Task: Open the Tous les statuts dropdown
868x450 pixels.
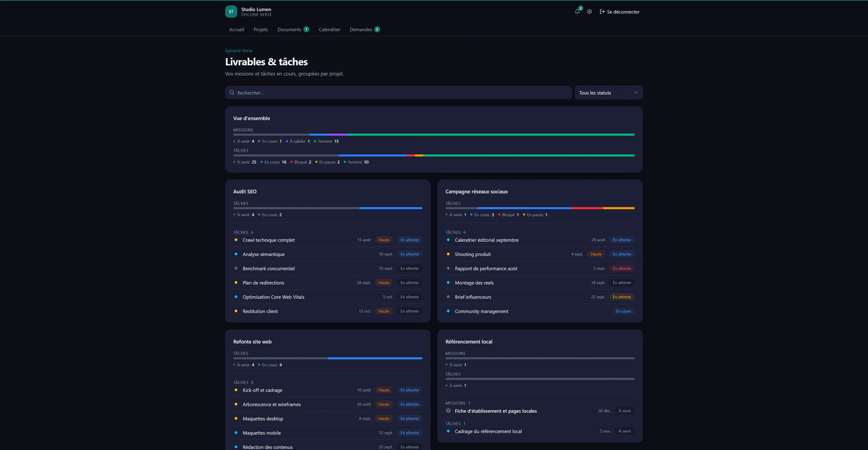Action: [609, 93]
